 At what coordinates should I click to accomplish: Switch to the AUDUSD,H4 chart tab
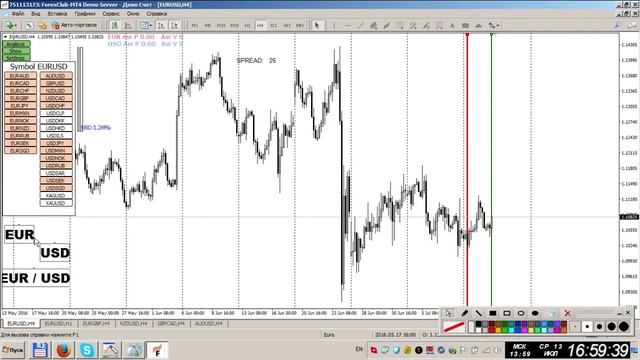209,324
